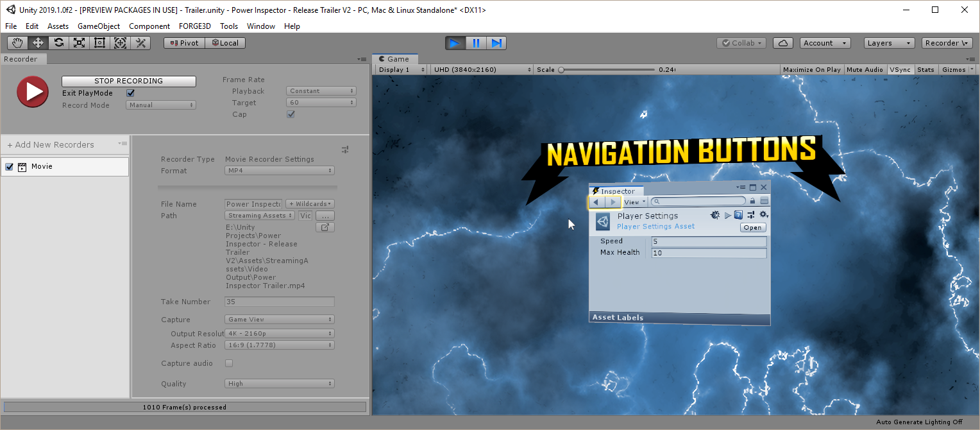Screen dimensions: 980x430
Task: Toggle the Maximize On Play button
Action: tap(811, 69)
